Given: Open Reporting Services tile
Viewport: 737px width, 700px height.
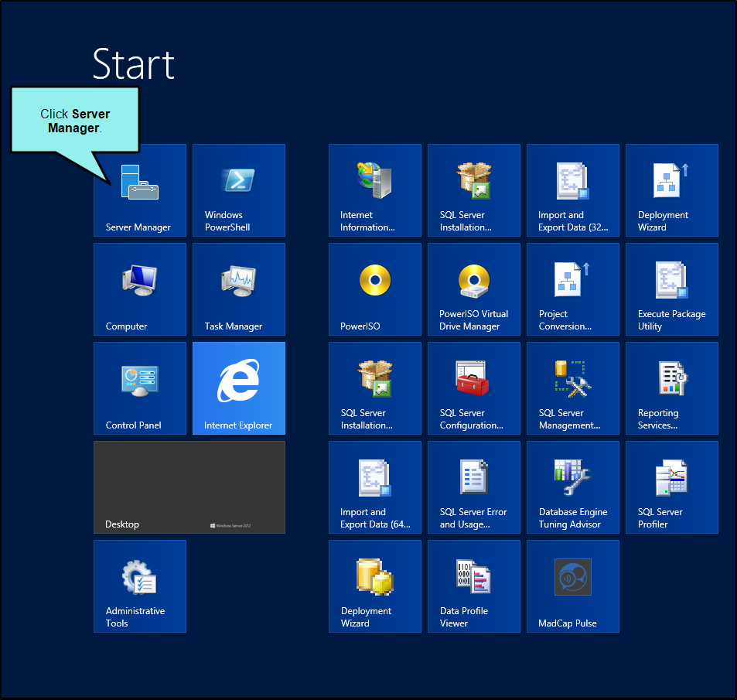Looking at the screenshot, I should 672,388.
